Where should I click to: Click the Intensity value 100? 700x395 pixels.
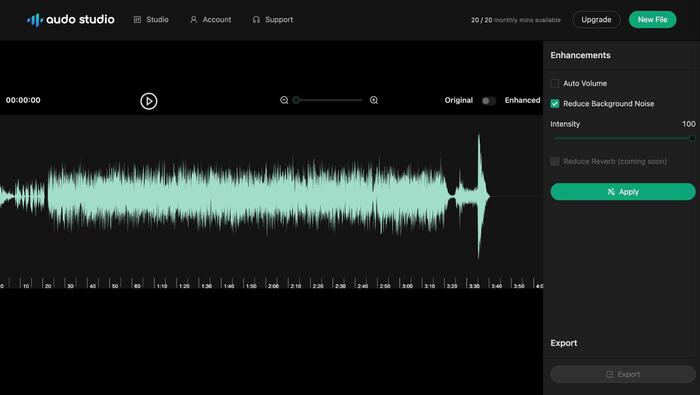688,124
